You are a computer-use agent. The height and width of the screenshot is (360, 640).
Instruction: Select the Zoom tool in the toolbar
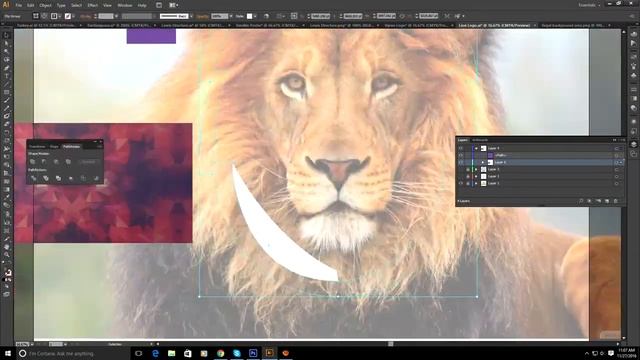(x=7, y=255)
